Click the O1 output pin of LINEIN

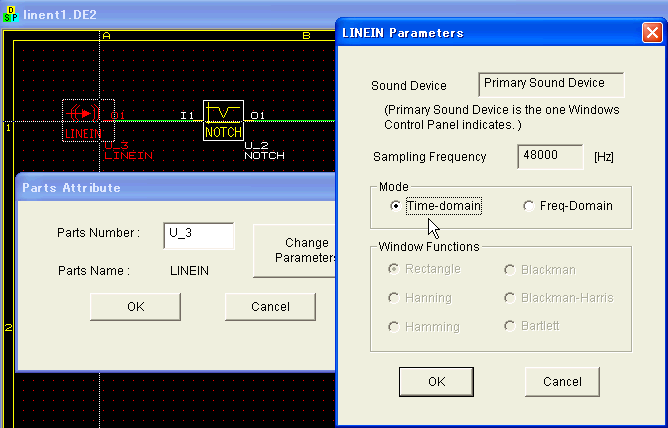tap(118, 115)
